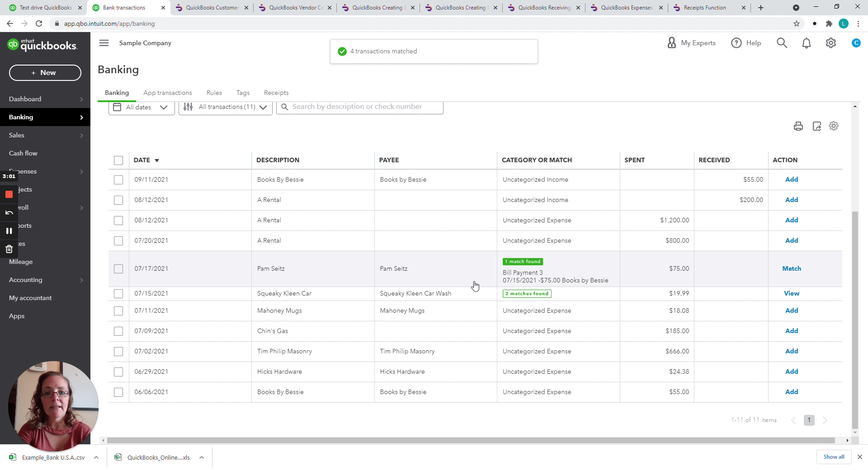Pause the screen recording
The image size is (868, 470).
(9, 231)
